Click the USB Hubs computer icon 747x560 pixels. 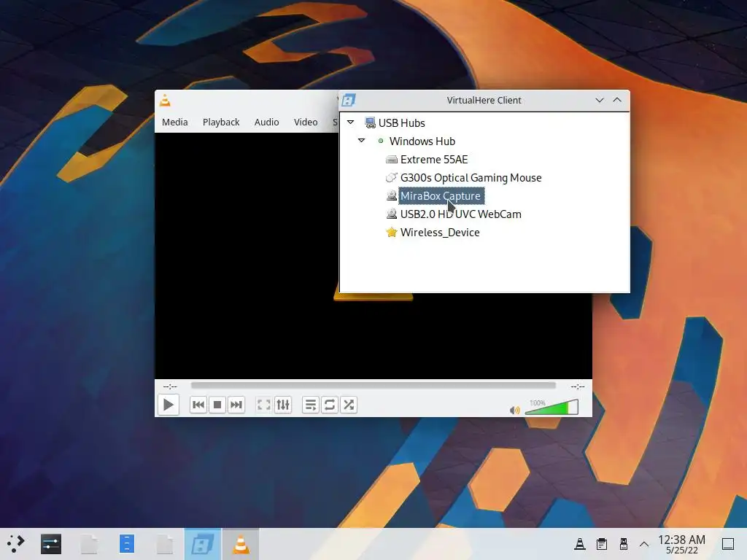tap(370, 122)
